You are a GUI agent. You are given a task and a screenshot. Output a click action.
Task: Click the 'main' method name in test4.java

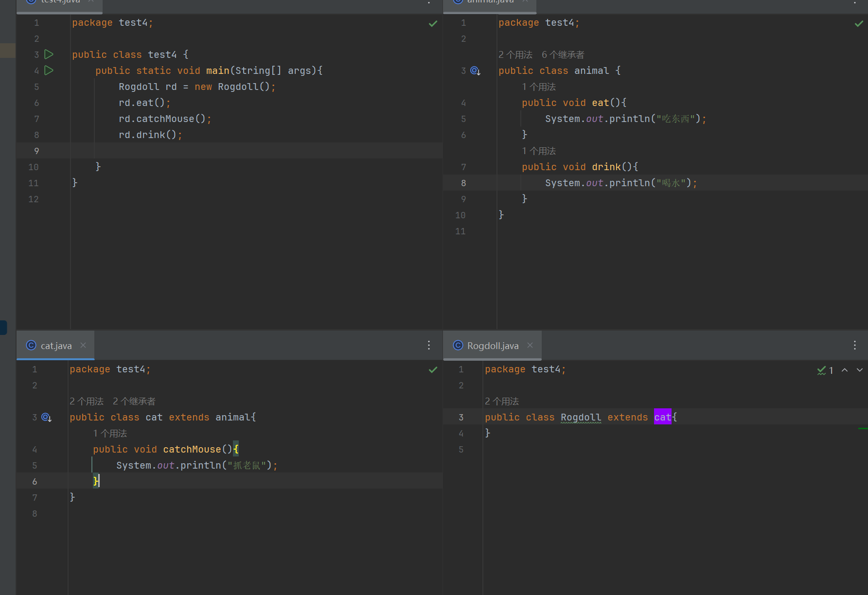click(x=217, y=70)
